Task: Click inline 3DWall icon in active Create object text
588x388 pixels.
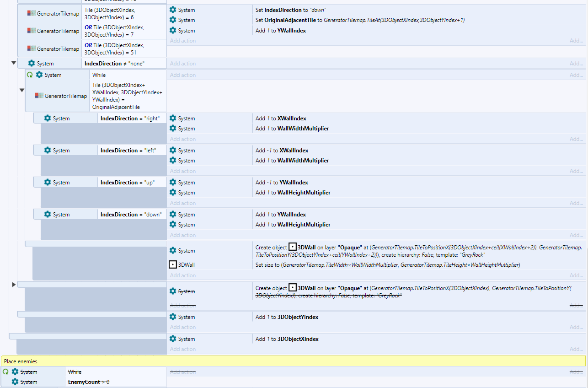Action: point(293,247)
